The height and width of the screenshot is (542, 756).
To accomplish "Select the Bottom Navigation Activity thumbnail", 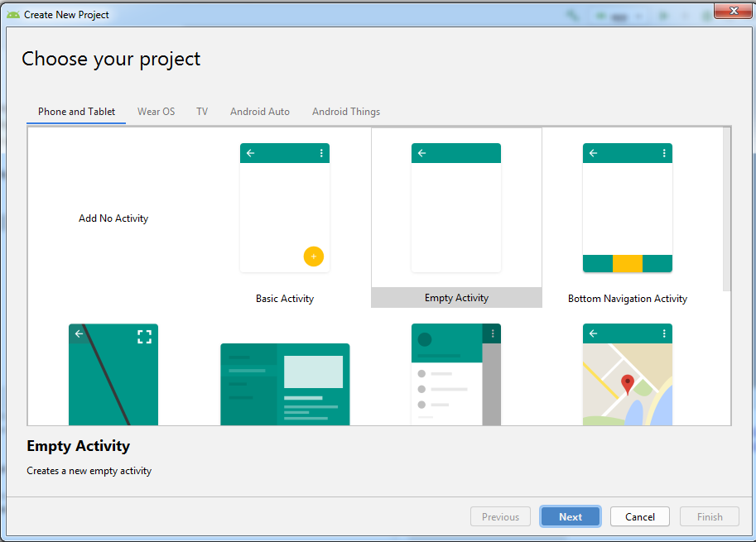I will (628, 208).
